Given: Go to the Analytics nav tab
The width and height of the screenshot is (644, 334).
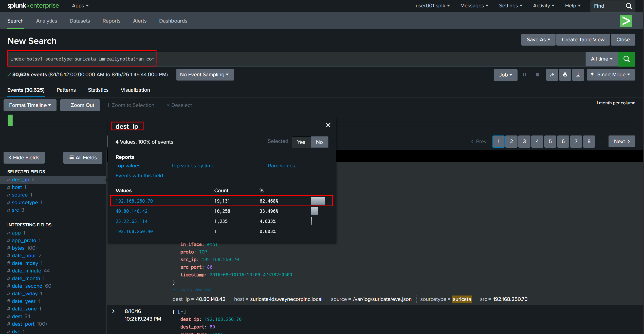Looking at the screenshot, I should tap(47, 21).
